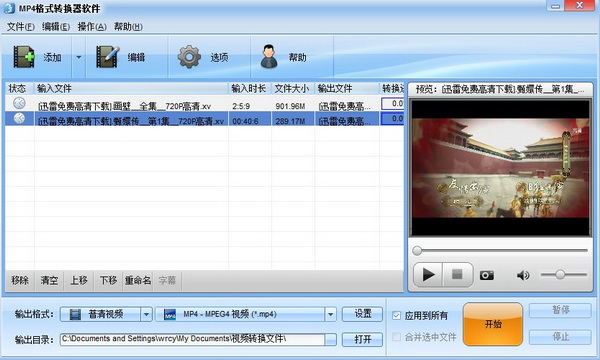Click the 设置 settings button
The image size is (600, 360).
click(362, 314)
